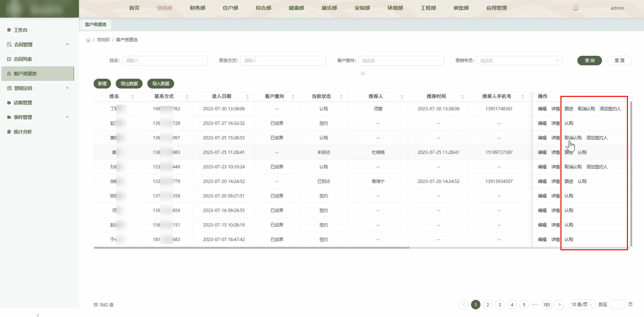Switch to the 健康部 top menu
The height and width of the screenshot is (317, 644).
coord(296,8)
